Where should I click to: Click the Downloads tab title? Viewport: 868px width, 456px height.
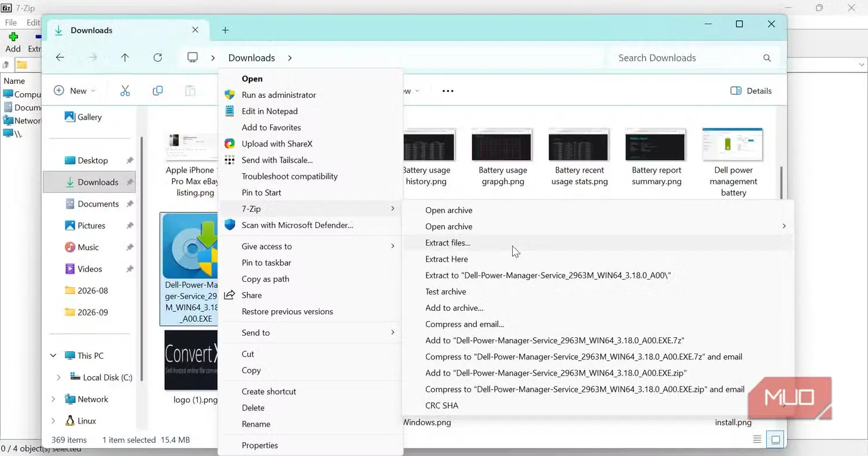[91, 30]
